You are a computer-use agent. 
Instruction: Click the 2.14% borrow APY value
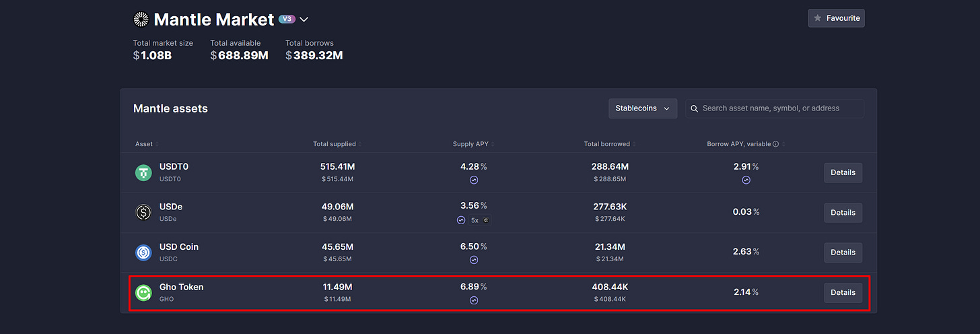[746, 292]
